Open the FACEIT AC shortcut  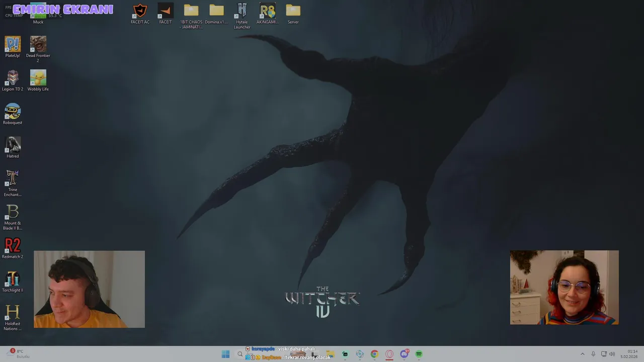(x=140, y=14)
